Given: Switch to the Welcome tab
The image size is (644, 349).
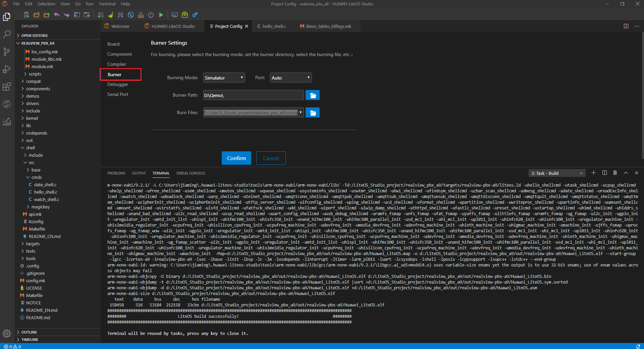Looking at the screenshot, I should coord(120,26).
